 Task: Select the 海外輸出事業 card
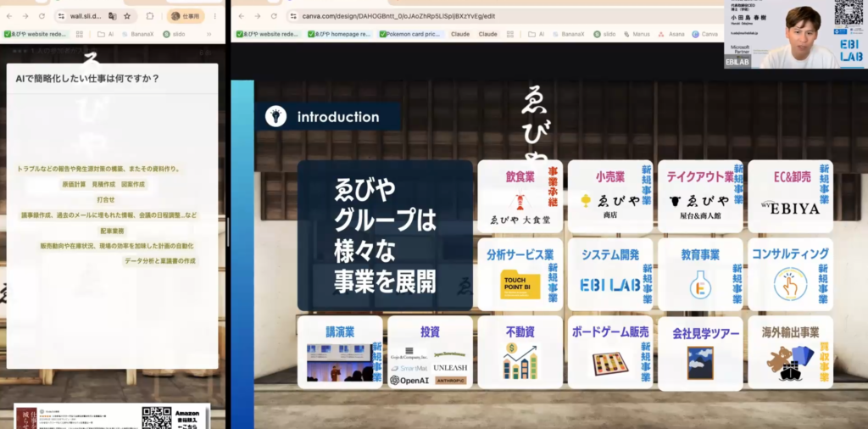point(790,352)
